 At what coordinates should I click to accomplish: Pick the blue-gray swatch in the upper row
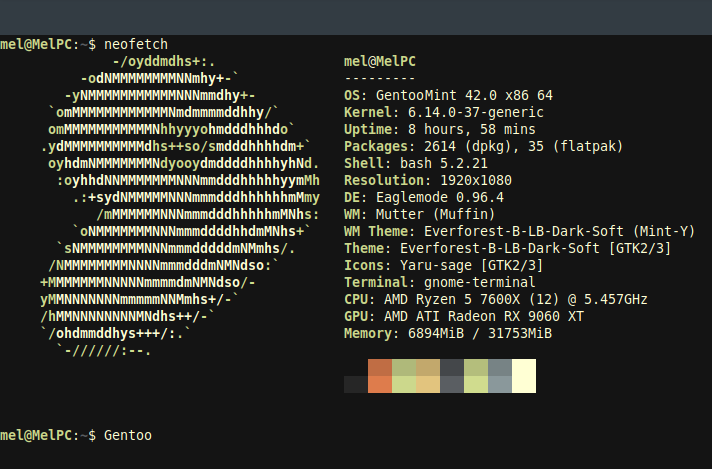[x=500, y=367]
